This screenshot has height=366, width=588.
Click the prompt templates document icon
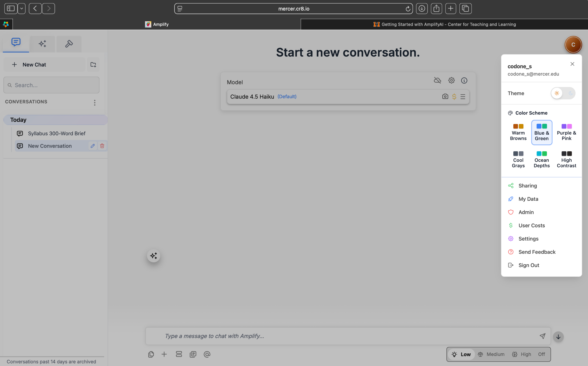coord(193,354)
